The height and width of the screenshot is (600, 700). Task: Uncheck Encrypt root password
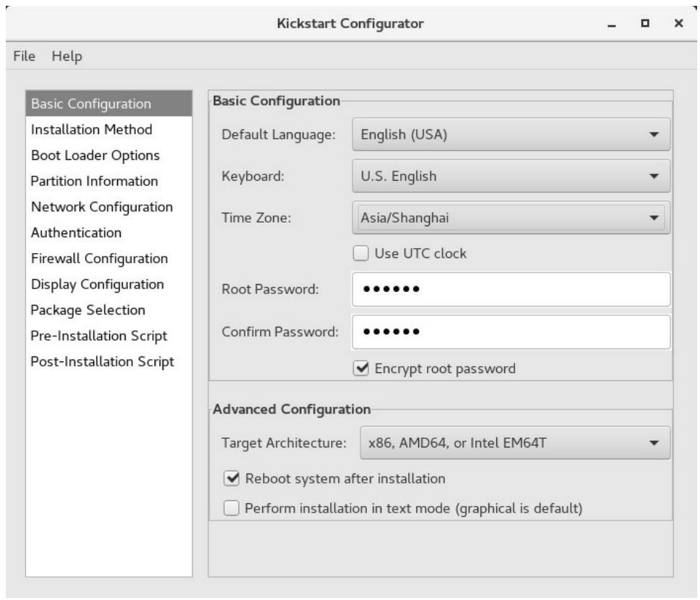tap(360, 369)
